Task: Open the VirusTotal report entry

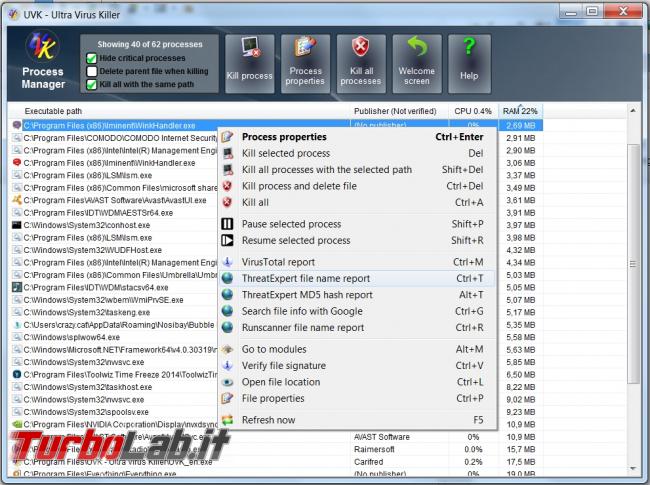Action: [357, 262]
